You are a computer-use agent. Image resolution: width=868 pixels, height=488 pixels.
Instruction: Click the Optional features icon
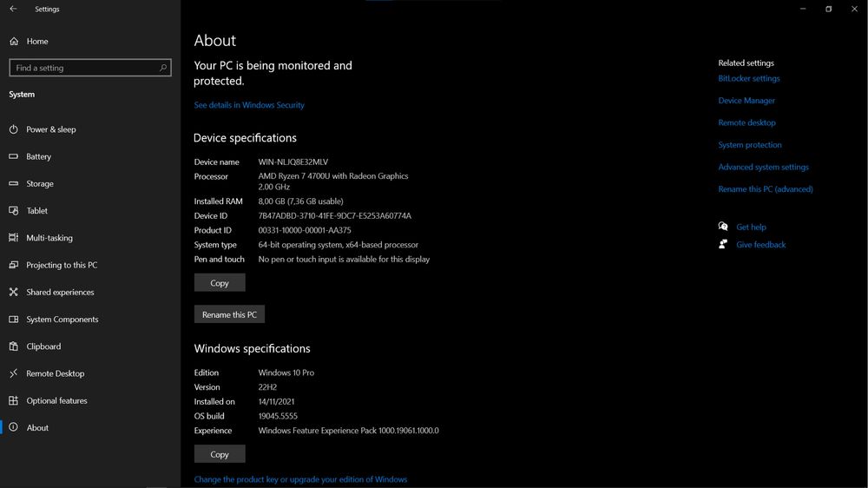[x=13, y=400]
